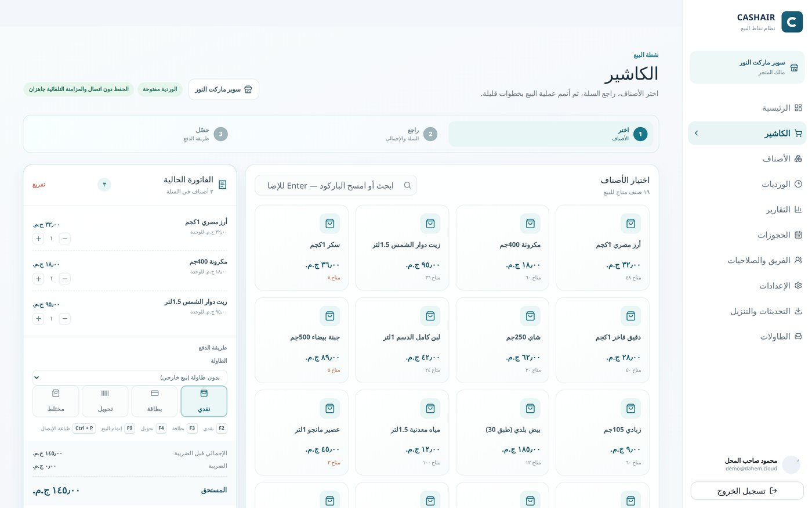Select بطاقة card payment method
This screenshot has width=812, height=508.
point(155,401)
